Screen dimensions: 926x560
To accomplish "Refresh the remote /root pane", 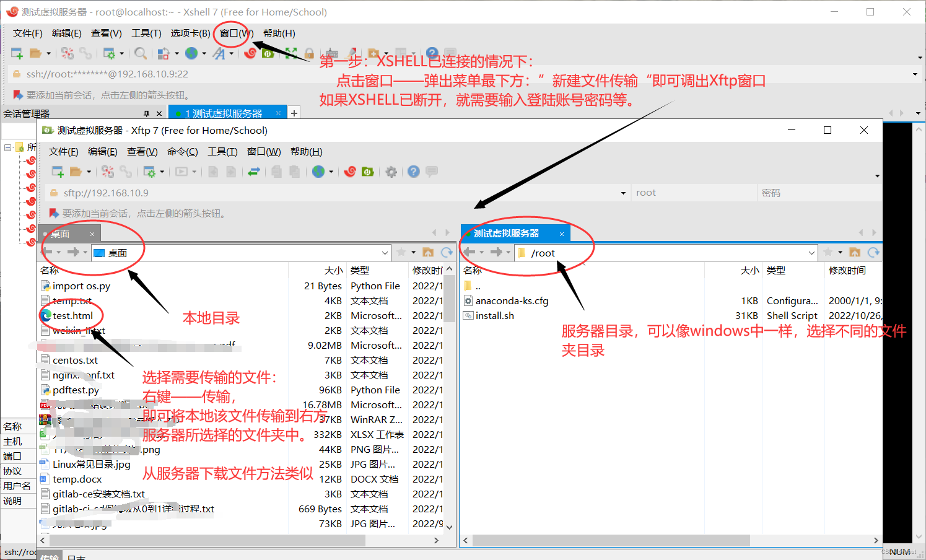I will 873,252.
